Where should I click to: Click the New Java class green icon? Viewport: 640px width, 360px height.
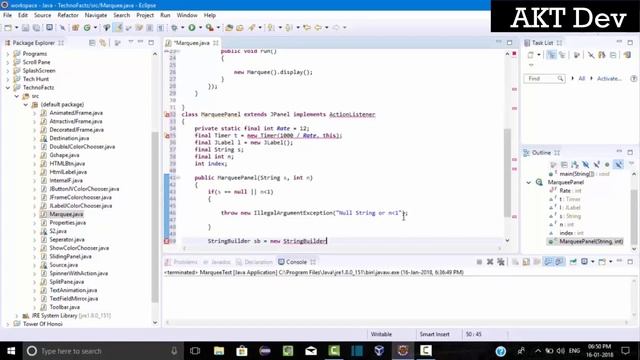click(x=87, y=27)
